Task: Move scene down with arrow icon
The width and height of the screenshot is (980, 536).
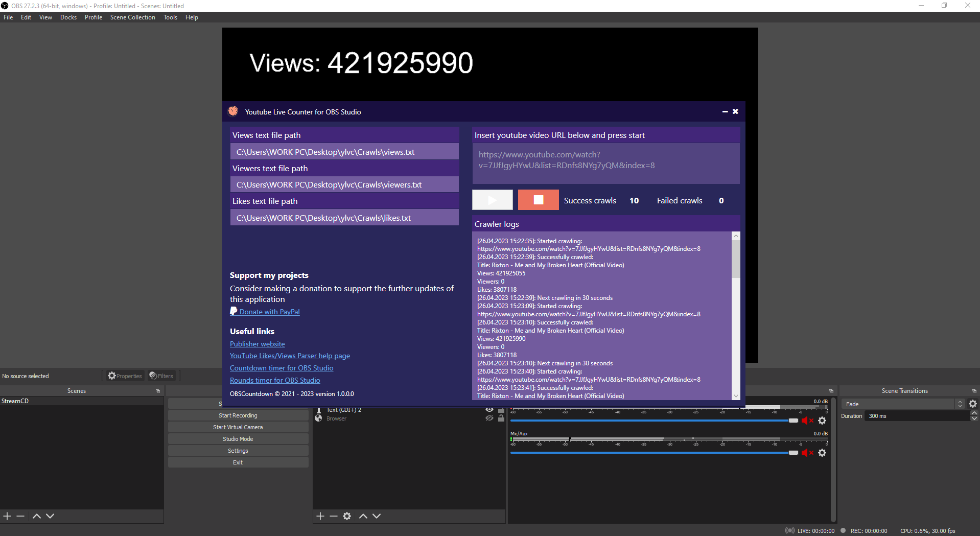Action: tap(50, 516)
